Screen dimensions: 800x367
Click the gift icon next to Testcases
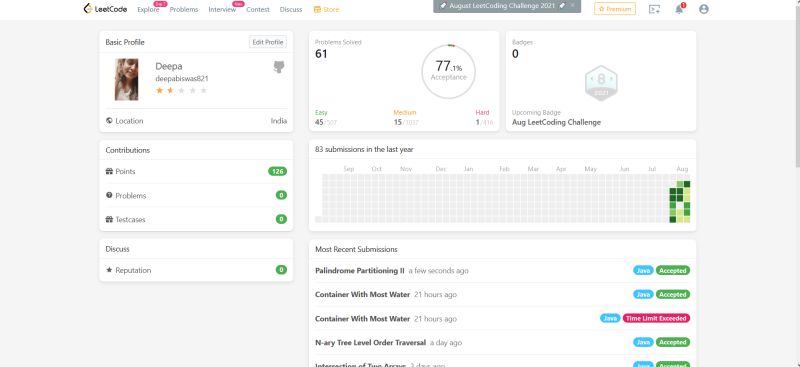pyautogui.click(x=109, y=219)
